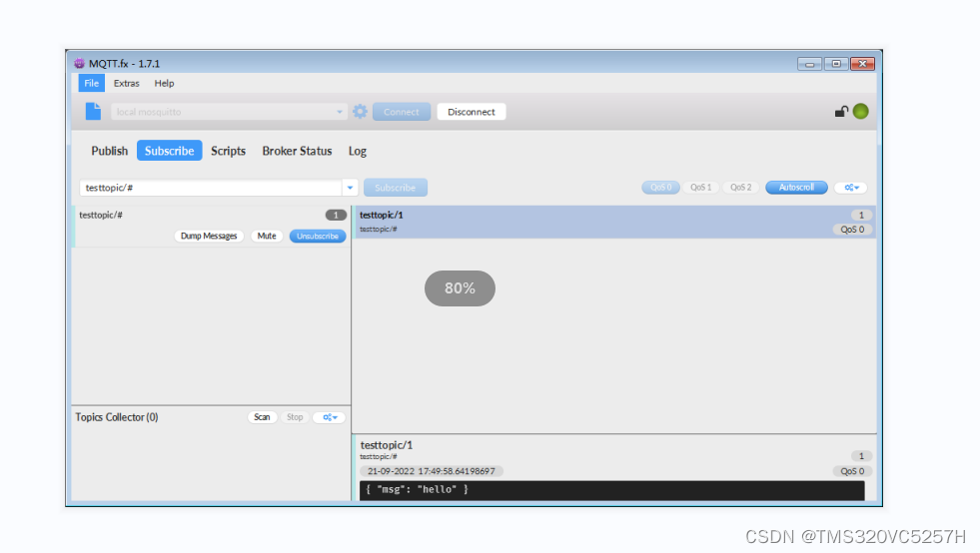This screenshot has width=980, height=553.
Task: Click the MQTT.fx app icon in title bar
Action: click(79, 63)
